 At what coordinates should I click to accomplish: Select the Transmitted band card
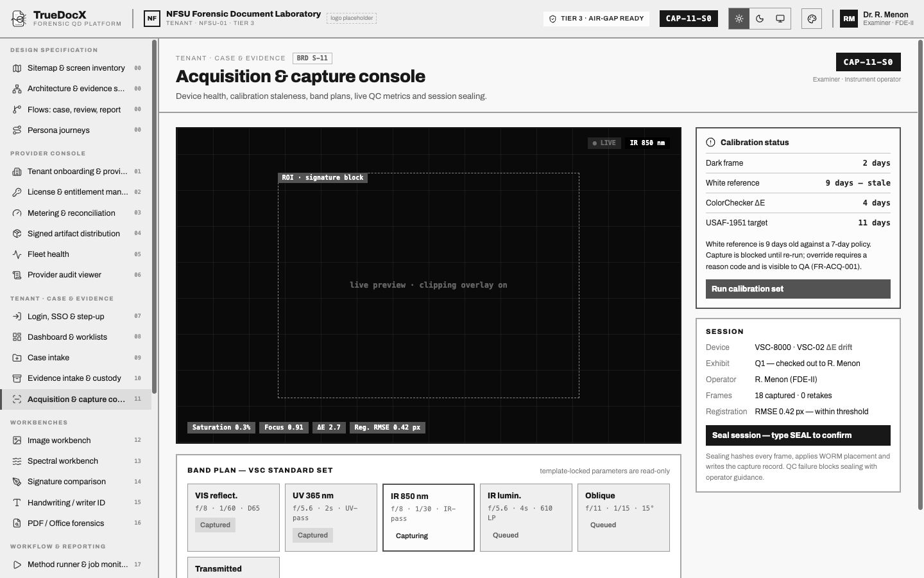point(234,568)
